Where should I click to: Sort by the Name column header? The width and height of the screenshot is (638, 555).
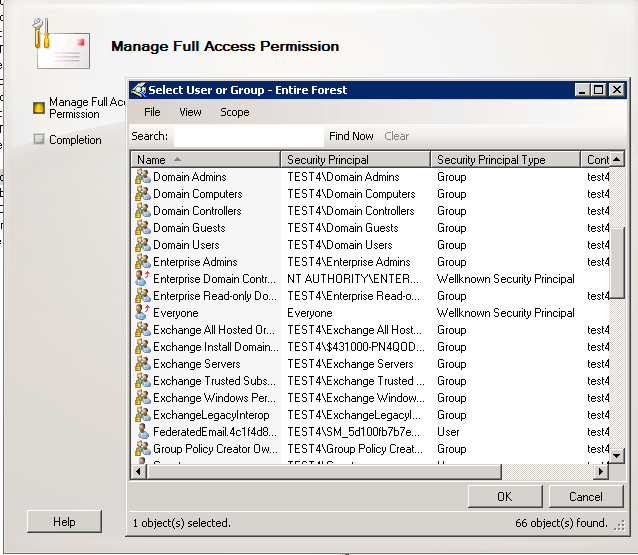click(205, 160)
